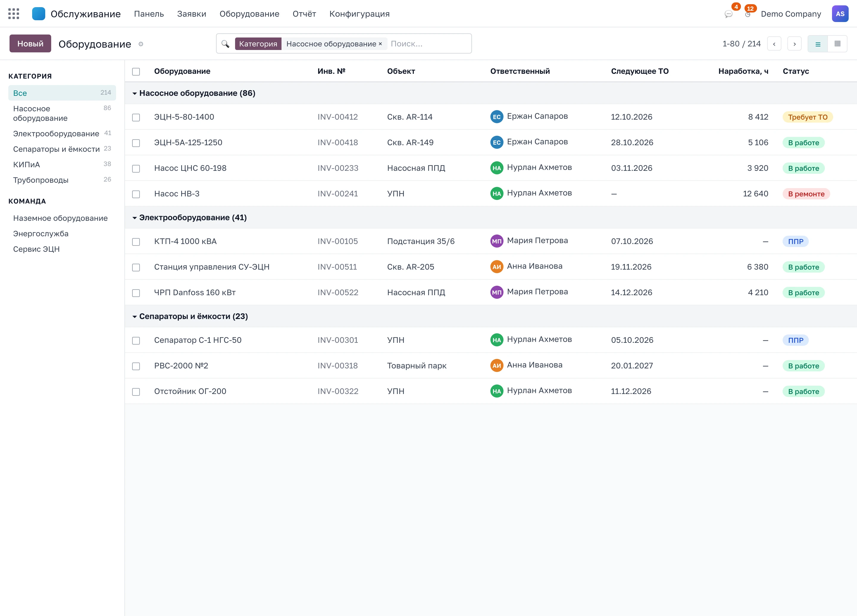The width and height of the screenshot is (857, 616).
Task: Check the Насос НВ-3 row checkbox
Action: (136, 194)
